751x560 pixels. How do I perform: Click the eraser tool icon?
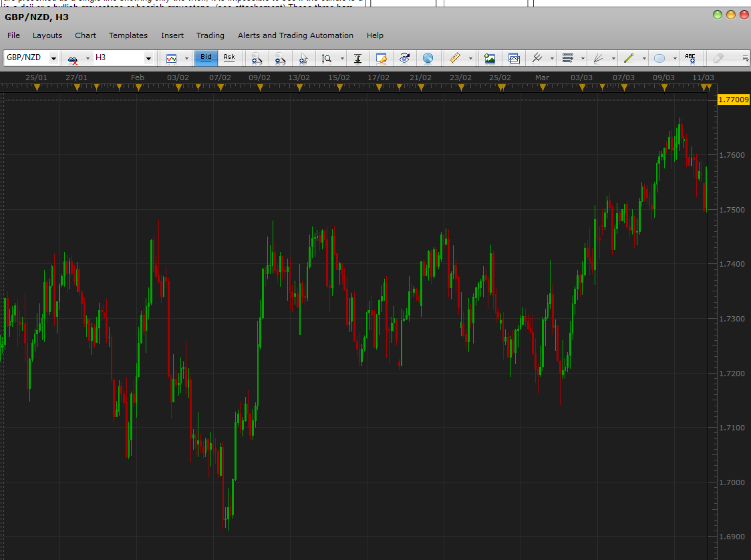coord(718,58)
